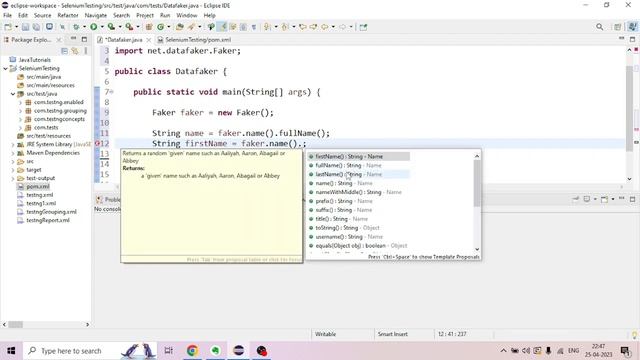Open the Package Explorer view menu
The width and height of the screenshot is (640, 360).
tap(86, 51)
